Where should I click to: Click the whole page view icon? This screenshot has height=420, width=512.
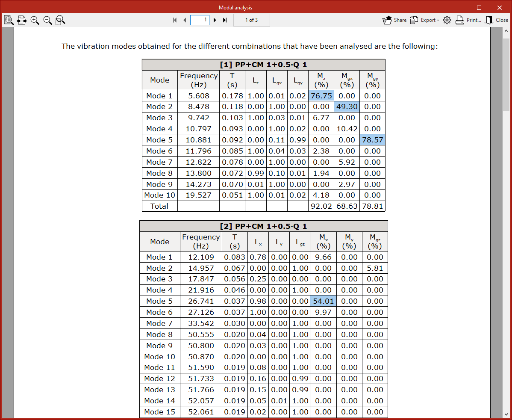[9, 20]
